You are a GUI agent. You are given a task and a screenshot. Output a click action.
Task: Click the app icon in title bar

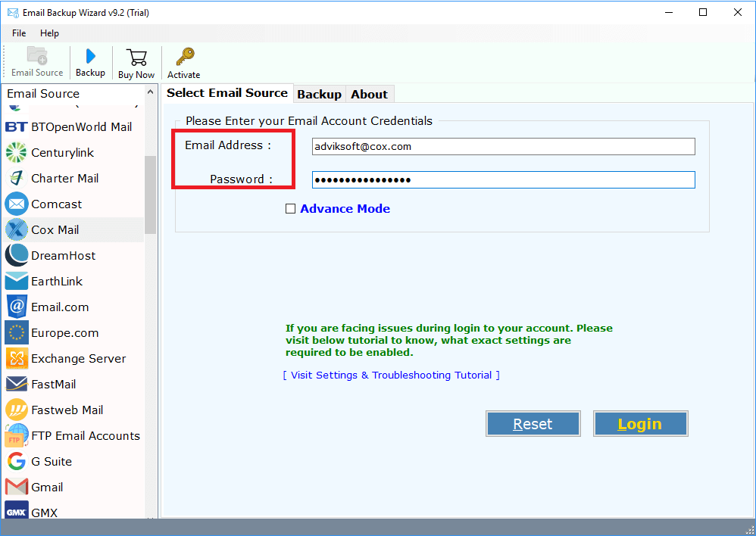13,13
